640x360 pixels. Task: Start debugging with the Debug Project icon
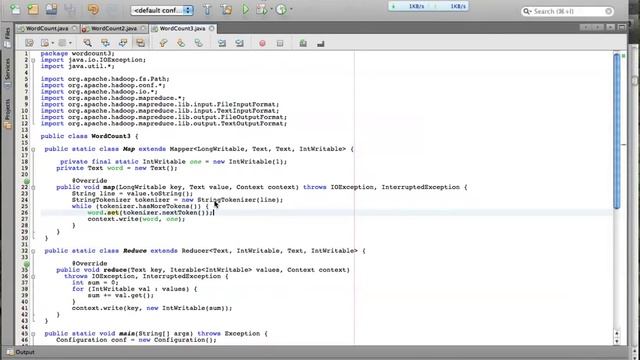[261, 9]
